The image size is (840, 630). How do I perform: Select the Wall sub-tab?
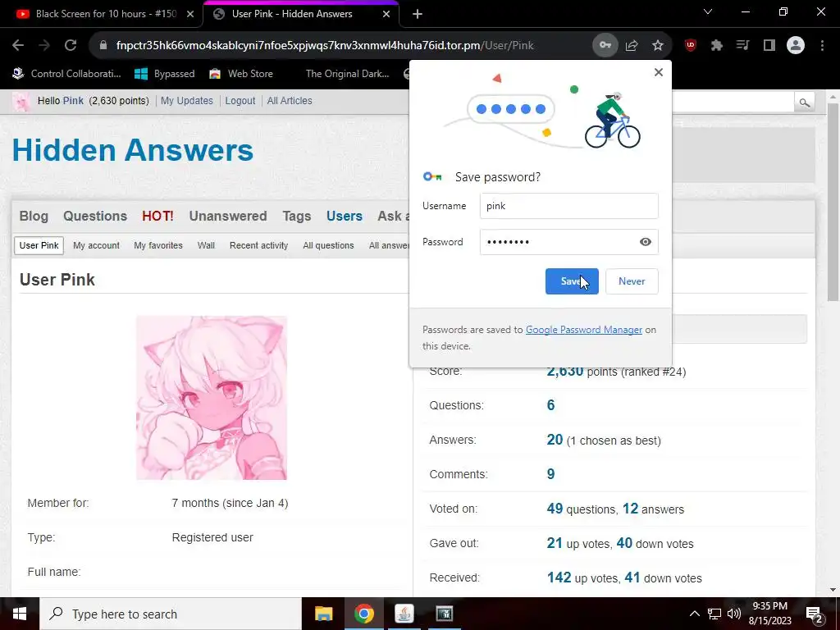206,245
